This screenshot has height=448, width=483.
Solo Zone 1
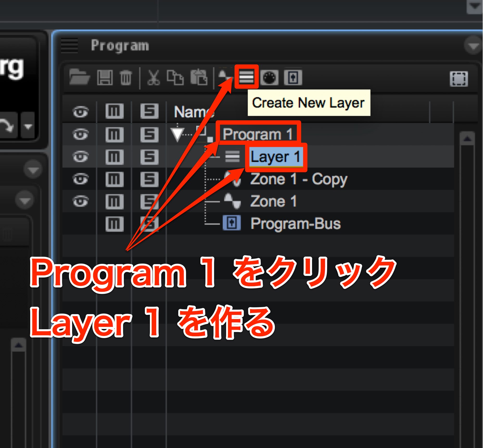(149, 202)
